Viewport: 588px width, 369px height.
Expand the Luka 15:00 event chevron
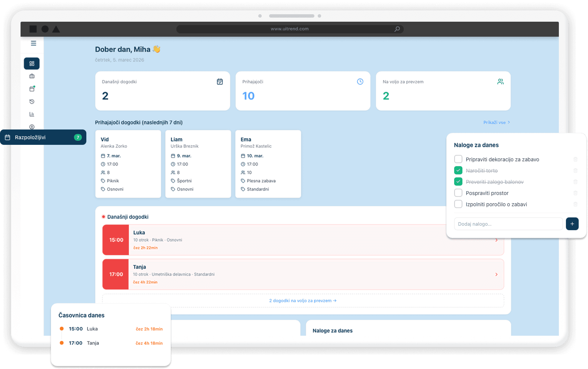[x=496, y=240]
